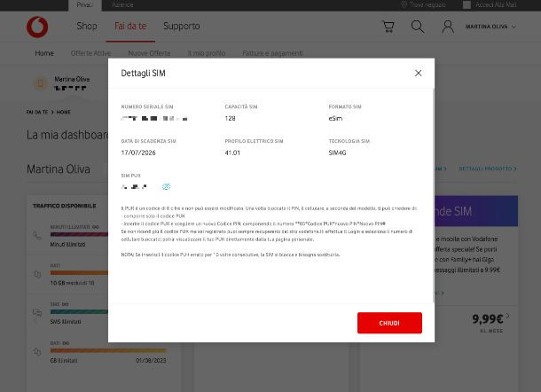Click the Accedi Alla Mail link
The width and height of the screenshot is (541, 392).
(x=496, y=4)
